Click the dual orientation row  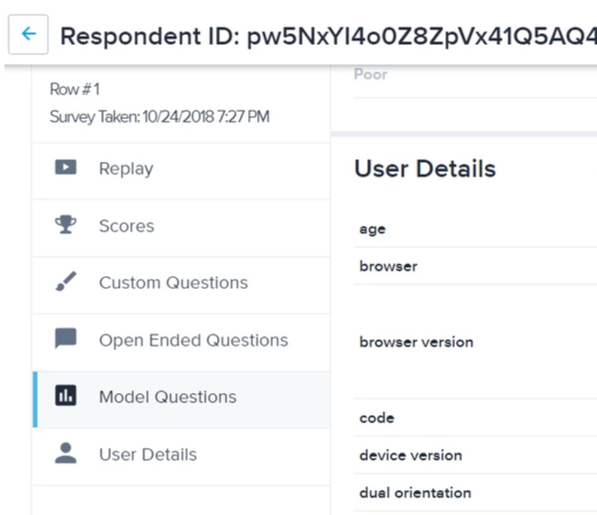click(x=475, y=493)
